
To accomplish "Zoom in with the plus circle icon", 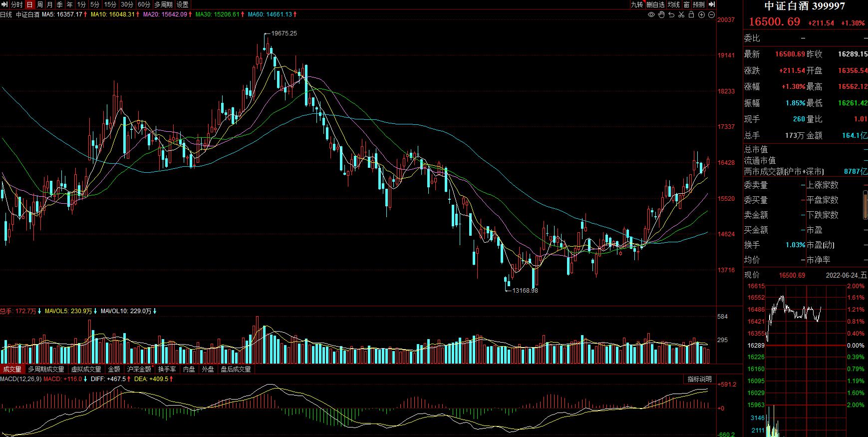I will 701,15.
